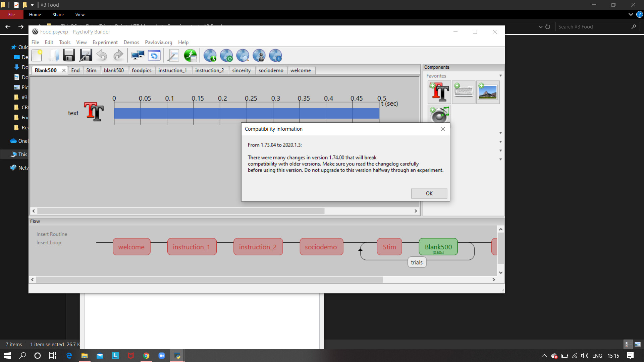Click Insert Loop link in Flow
The image size is (644, 362).
(x=49, y=243)
